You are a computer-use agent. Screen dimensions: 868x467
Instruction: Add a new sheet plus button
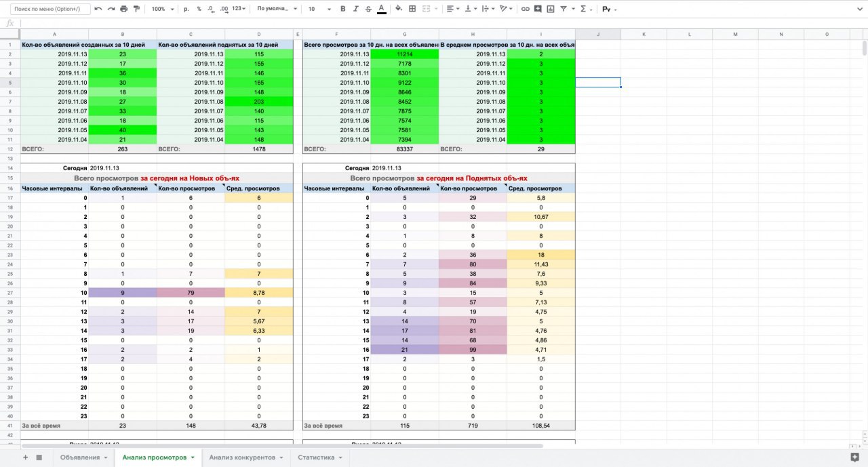pyautogui.click(x=25, y=458)
